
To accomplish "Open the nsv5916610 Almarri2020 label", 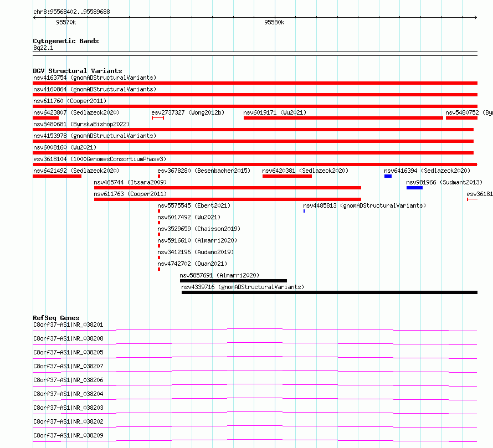I will 197,240.
